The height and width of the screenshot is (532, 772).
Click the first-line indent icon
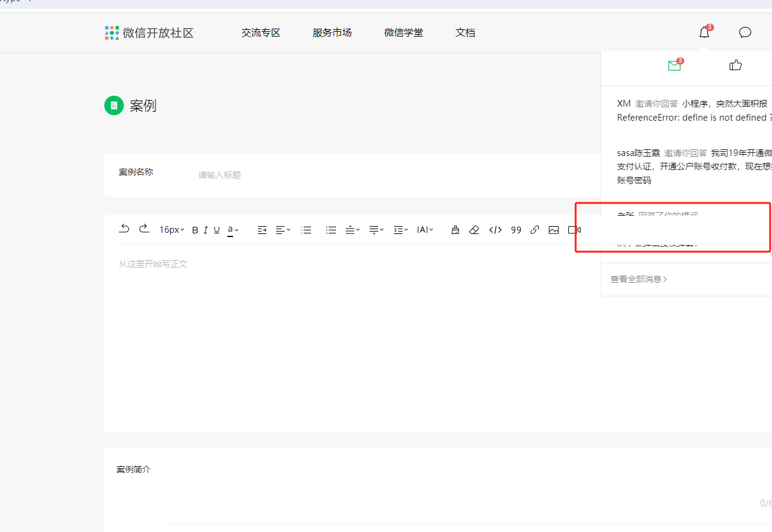(262, 230)
